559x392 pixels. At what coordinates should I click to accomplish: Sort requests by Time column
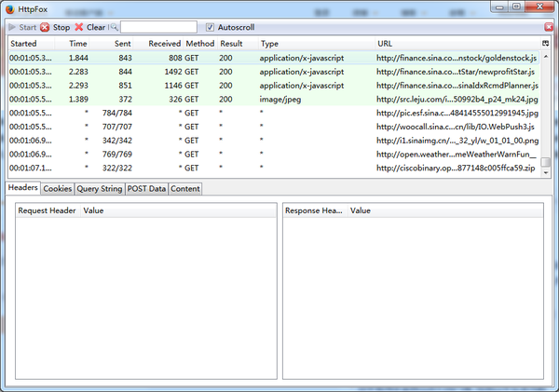click(78, 44)
